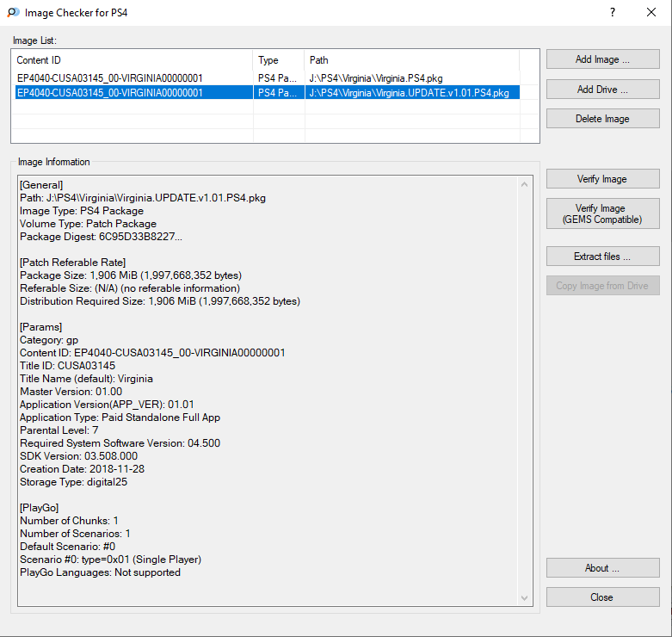Click the Close button at bottom
This screenshot has height=637, width=672.
pyautogui.click(x=602, y=597)
